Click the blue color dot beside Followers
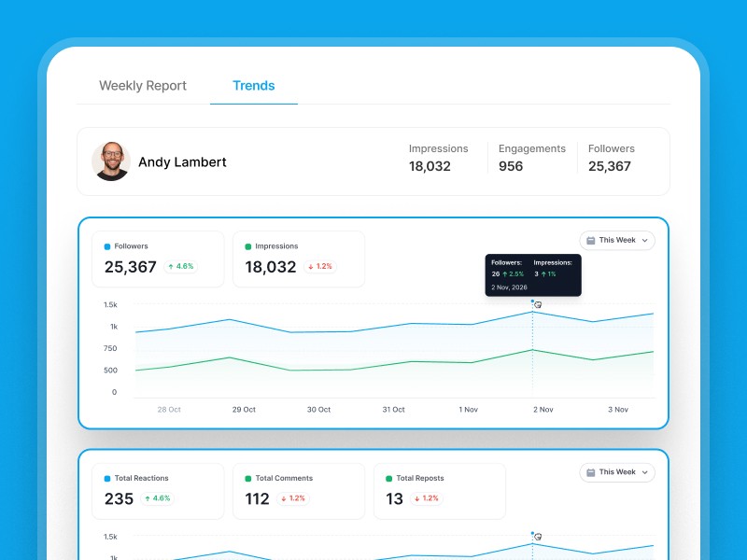 pyautogui.click(x=106, y=245)
